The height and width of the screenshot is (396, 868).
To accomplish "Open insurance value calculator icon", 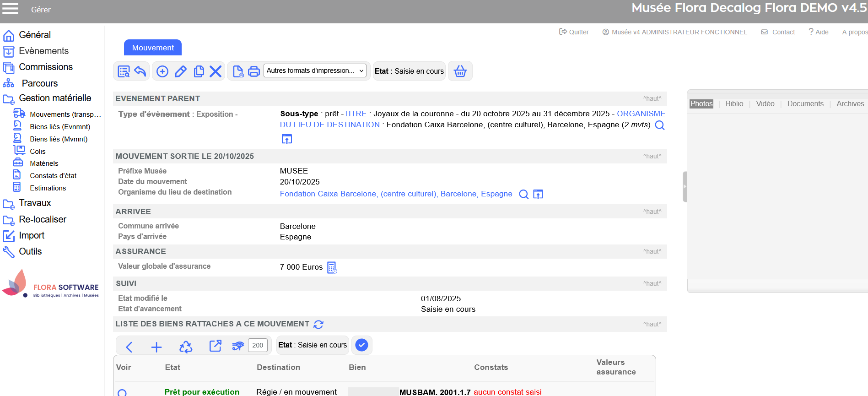I will click(332, 267).
